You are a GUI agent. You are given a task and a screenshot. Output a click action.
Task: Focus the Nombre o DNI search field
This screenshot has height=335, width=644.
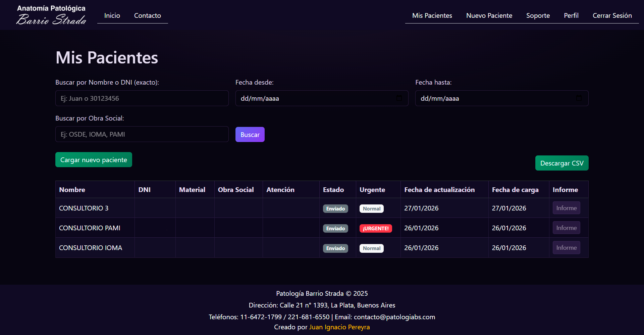click(x=142, y=98)
